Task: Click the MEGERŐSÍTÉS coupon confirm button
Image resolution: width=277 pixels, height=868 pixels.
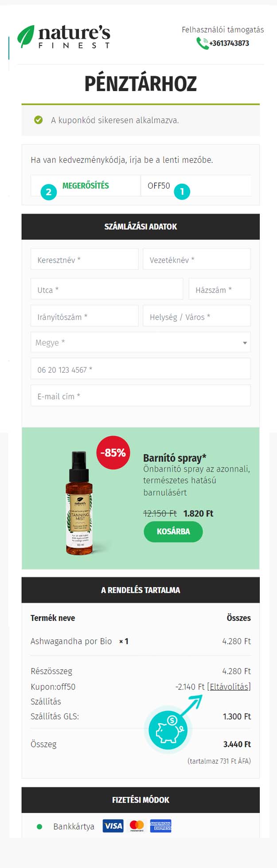Action: click(x=86, y=185)
